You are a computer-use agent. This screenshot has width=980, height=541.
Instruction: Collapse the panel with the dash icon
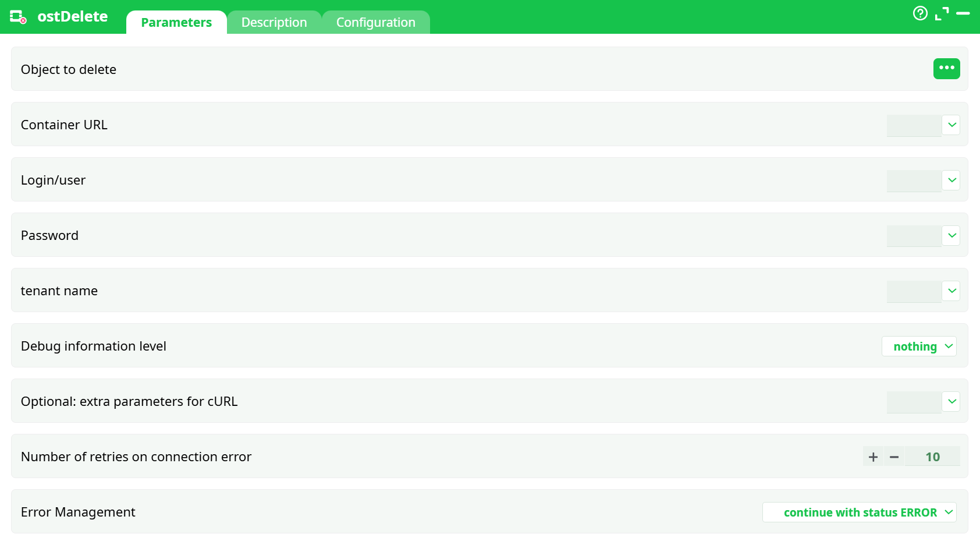pos(963,13)
